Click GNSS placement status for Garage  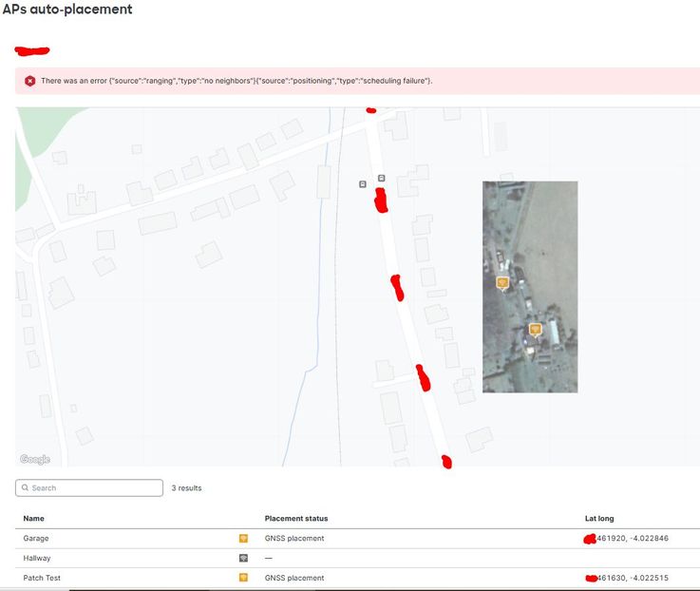tap(293, 539)
